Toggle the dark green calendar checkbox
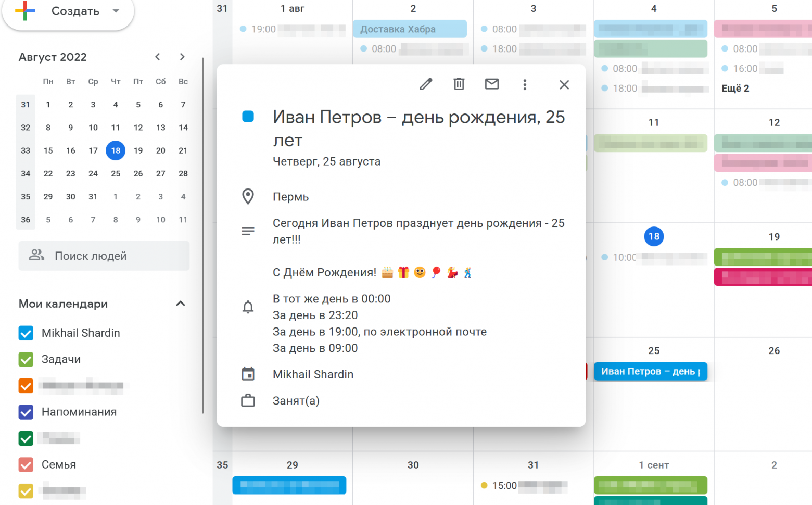This screenshot has width=812, height=505. pos(26,438)
